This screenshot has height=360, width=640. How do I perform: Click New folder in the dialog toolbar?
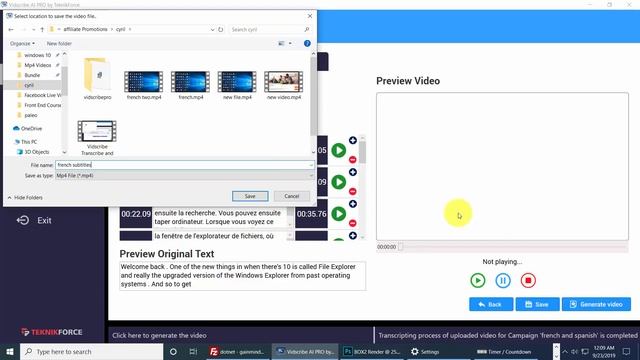point(59,43)
